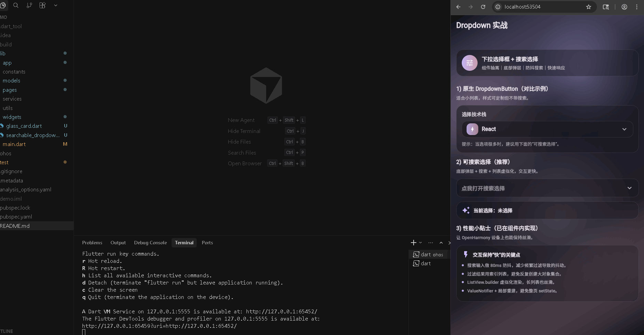Screen dimensions: 644x335
Task: Open the 点我打开搜索选择 dropdown
Action: point(547,188)
